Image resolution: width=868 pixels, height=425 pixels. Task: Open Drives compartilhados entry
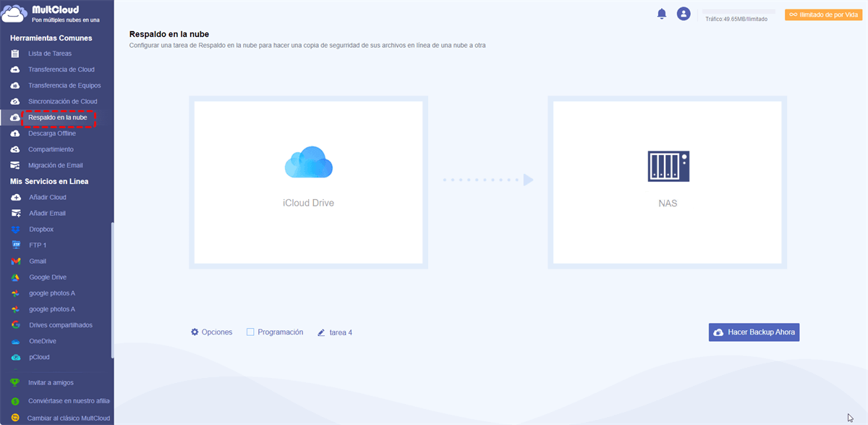point(61,325)
